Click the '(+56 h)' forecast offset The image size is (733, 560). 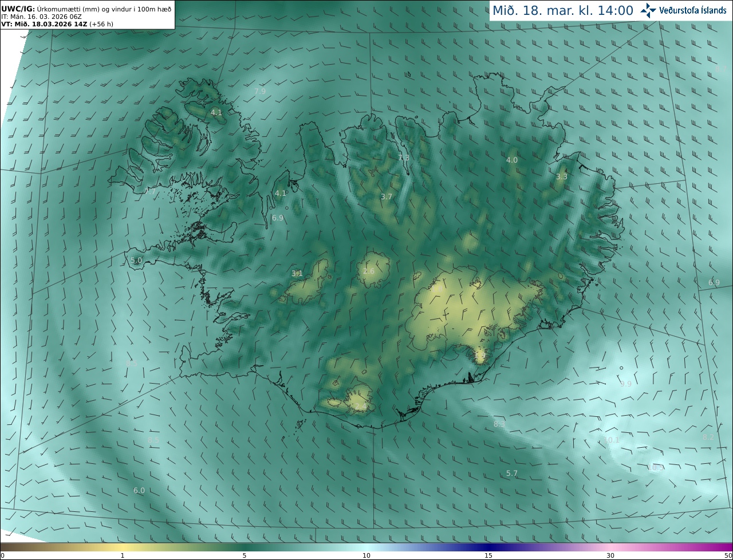click(x=101, y=24)
